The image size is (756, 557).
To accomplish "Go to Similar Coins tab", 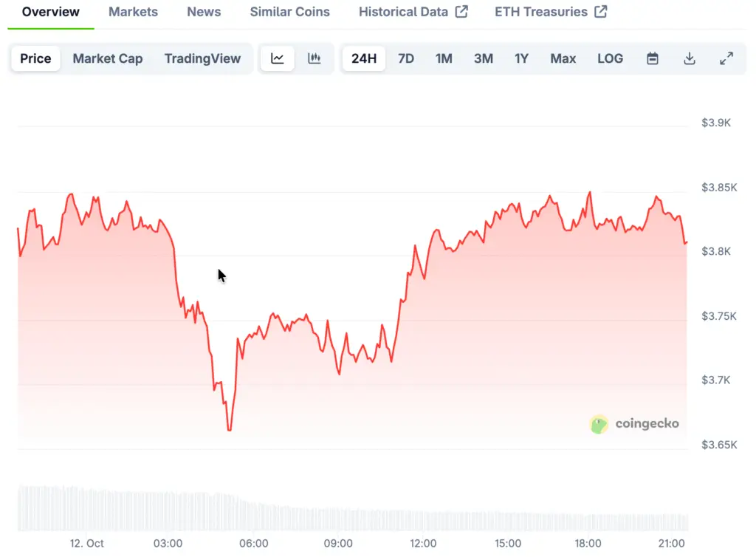I will point(290,12).
